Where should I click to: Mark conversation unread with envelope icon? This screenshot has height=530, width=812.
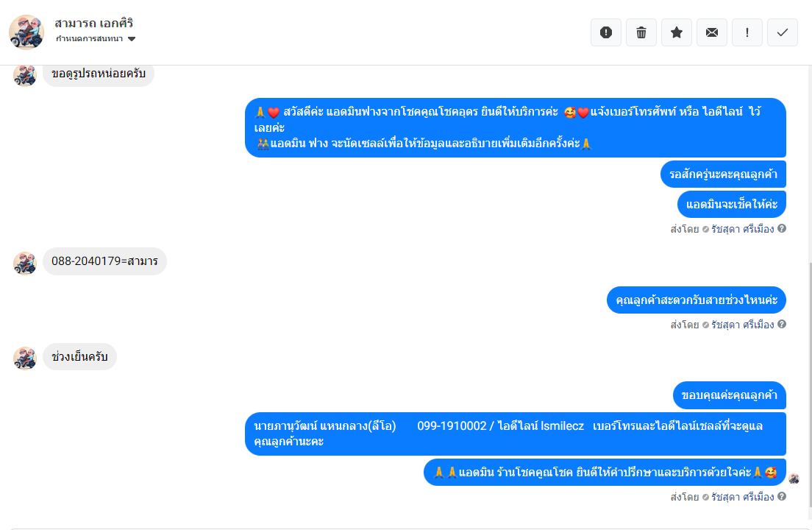(711, 32)
